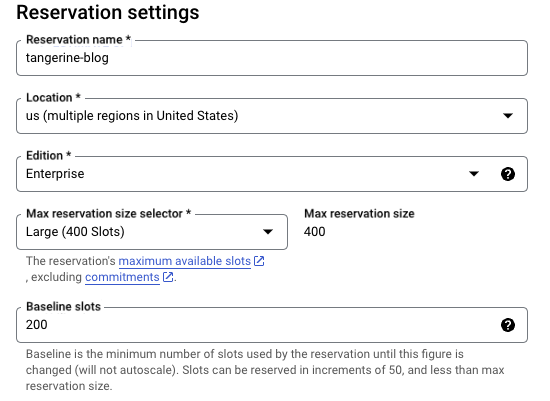Click the Reservation settings heading
Screen dimensions: 550x401
pos(108,12)
